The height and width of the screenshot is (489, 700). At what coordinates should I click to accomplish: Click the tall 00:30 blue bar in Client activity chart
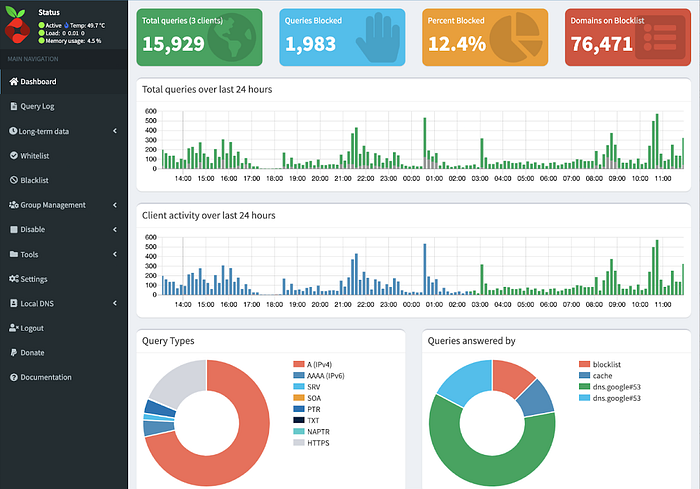coord(425,269)
